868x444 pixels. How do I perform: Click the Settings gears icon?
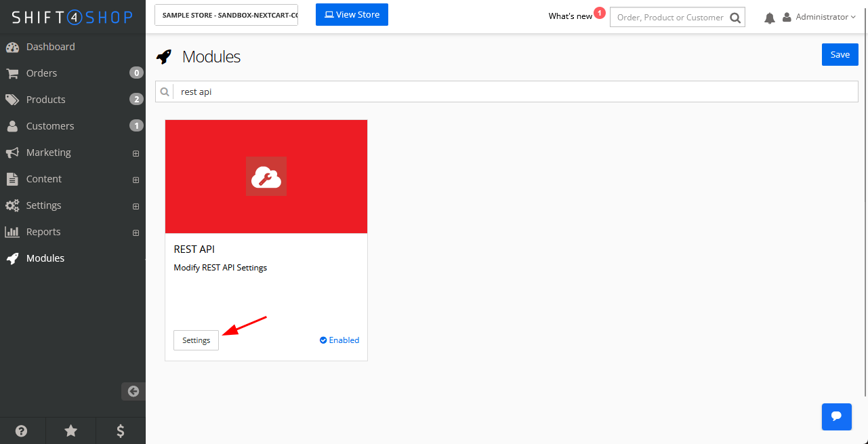point(12,205)
